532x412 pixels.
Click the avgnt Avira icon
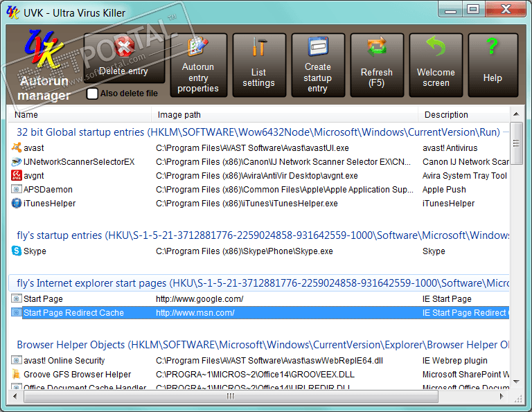coord(17,176)
